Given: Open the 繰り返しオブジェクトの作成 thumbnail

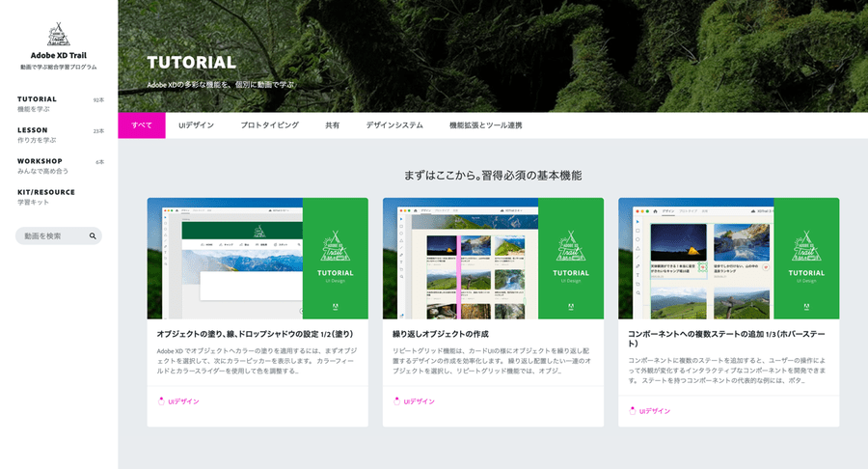Looking at the screenshot, I should [x=493, y=258].
